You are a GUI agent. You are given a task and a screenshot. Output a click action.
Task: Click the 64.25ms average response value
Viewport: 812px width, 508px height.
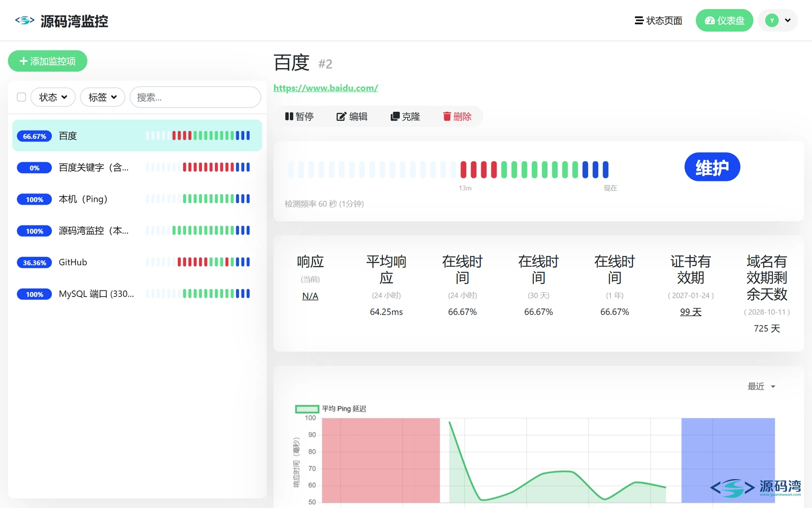(x=386, y=312)
